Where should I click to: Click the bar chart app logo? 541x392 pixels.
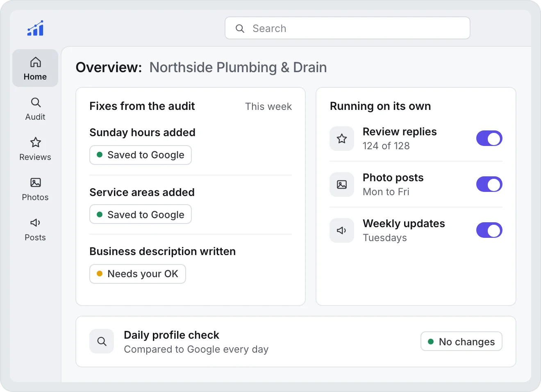coord(35,28)
